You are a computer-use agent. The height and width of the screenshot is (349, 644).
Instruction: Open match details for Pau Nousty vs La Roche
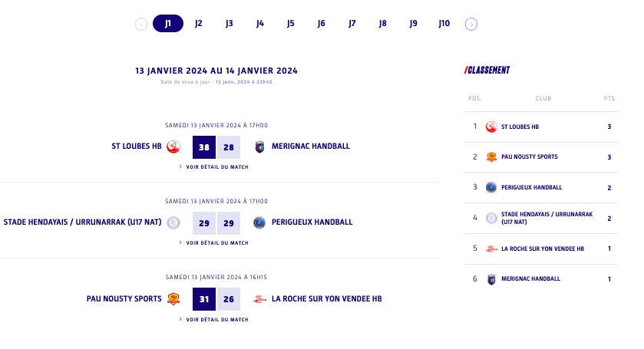click(x=214, y=319)
